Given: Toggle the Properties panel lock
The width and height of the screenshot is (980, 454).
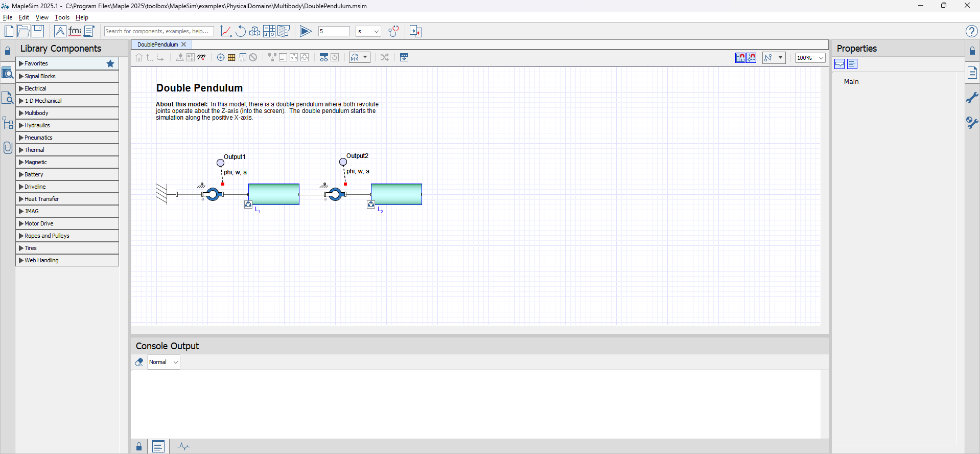Looking at the screenshot, I should 972,51.
